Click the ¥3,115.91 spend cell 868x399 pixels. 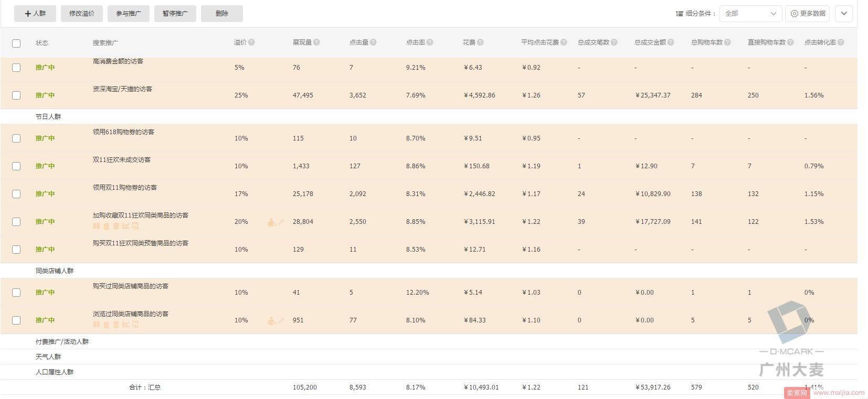pos(479,222)
